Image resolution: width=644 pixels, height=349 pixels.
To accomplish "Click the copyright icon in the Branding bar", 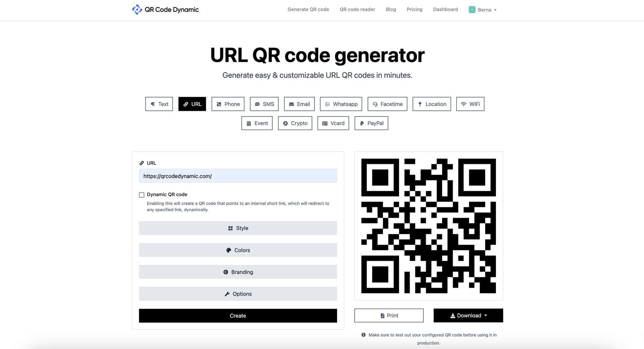I will click(226, 272).
